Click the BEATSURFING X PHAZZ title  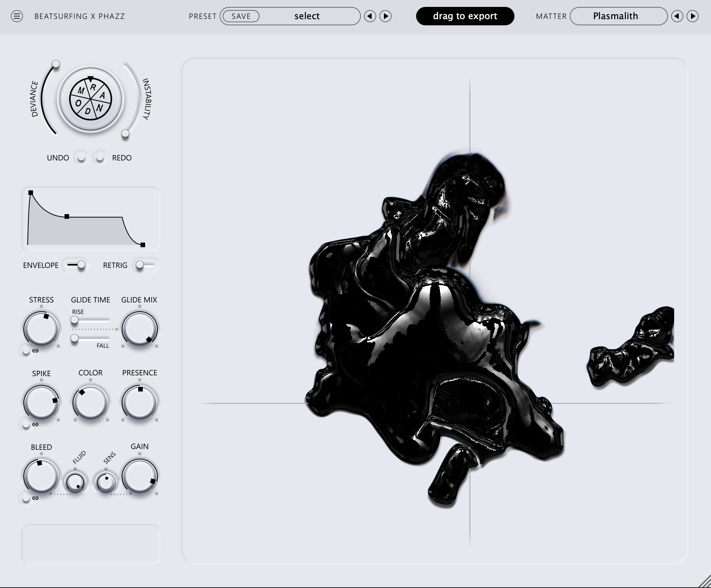pyautogui.click(x=80, y=16)
